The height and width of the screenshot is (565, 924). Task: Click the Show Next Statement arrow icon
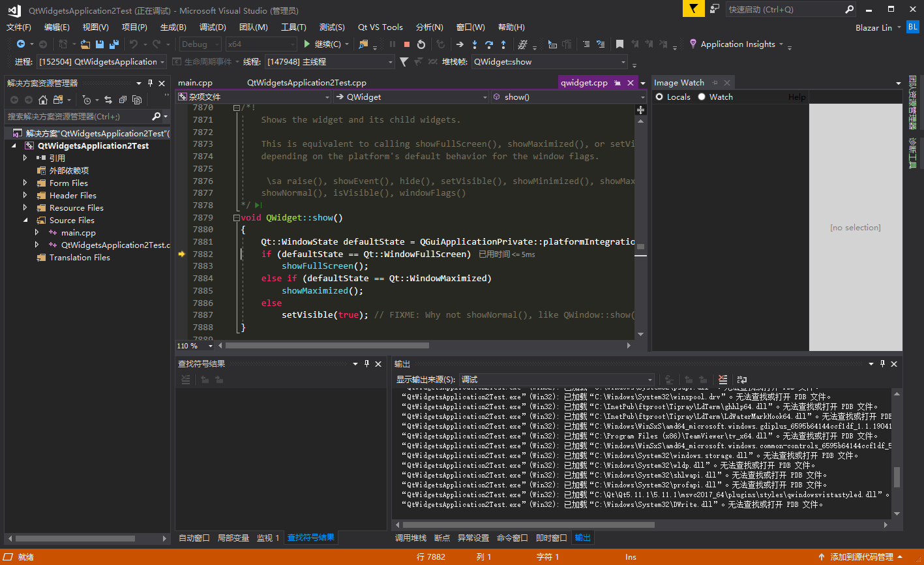(x=460, y=44)
